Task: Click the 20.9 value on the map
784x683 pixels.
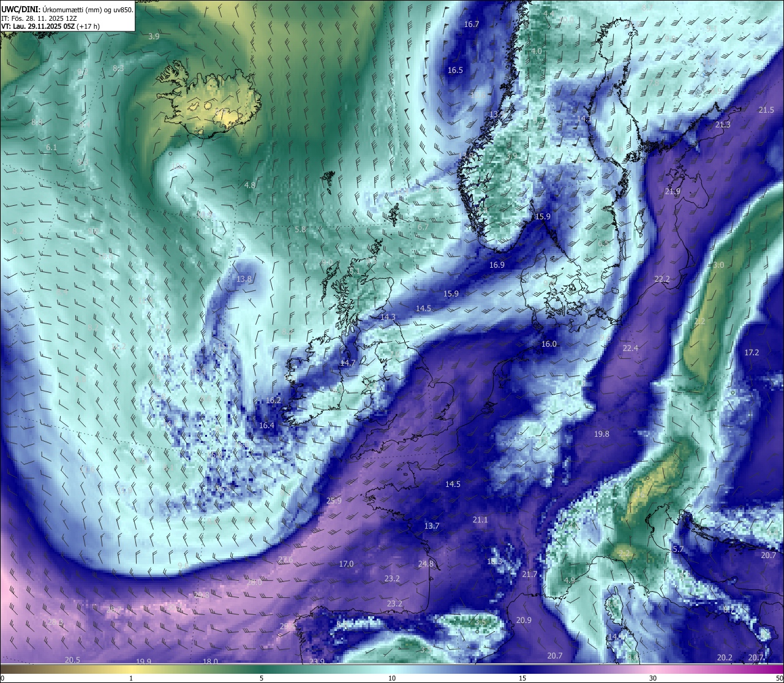Action: [x=524, y=621]
